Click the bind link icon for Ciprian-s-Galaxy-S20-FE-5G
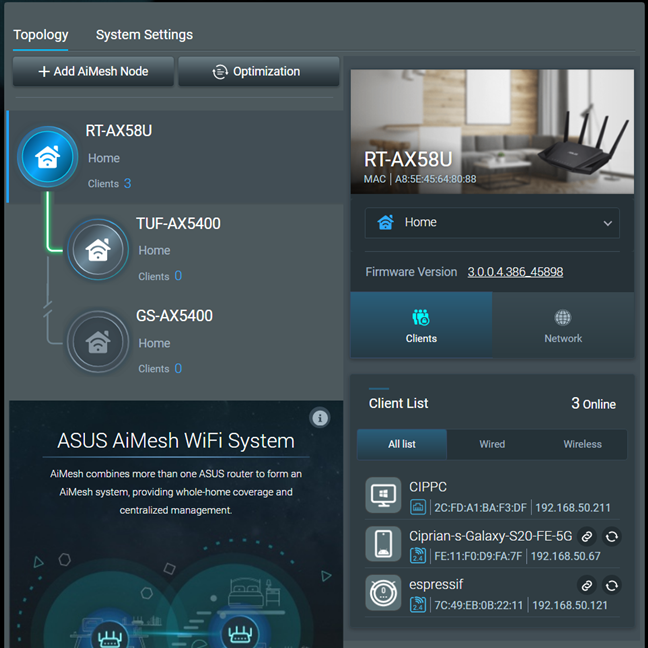Image resolution: width=648 pixels, height=648 pixels. (587, 537)
